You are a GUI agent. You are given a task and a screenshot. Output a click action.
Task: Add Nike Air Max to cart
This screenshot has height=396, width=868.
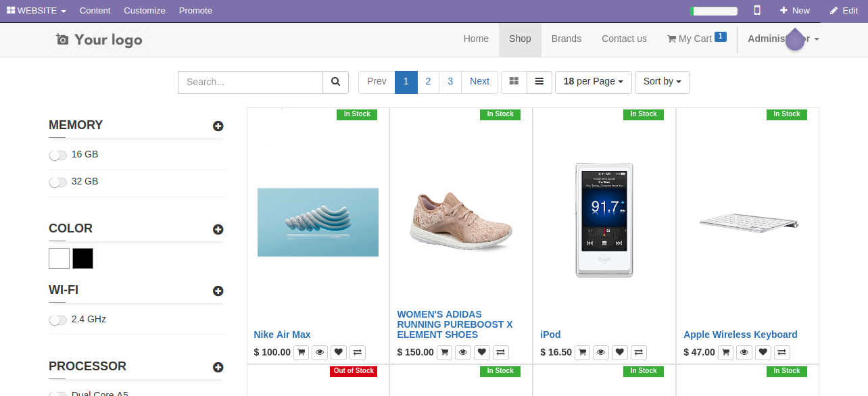pos(302,352)
